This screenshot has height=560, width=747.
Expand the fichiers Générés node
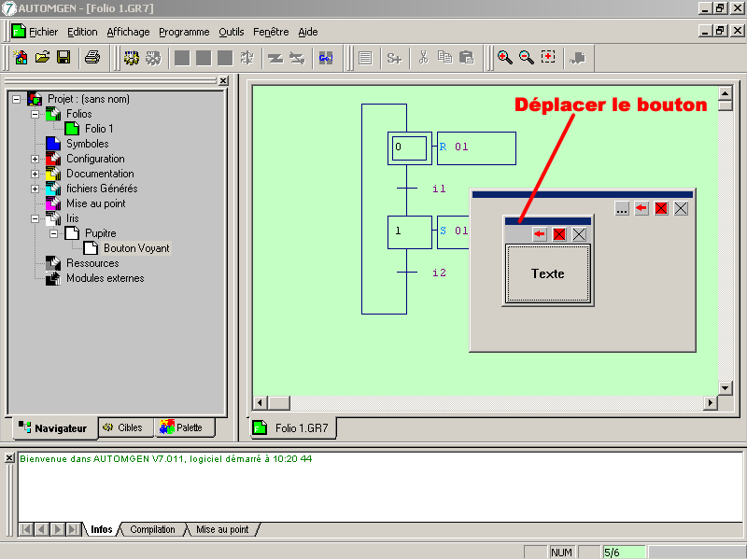[35, 189]
